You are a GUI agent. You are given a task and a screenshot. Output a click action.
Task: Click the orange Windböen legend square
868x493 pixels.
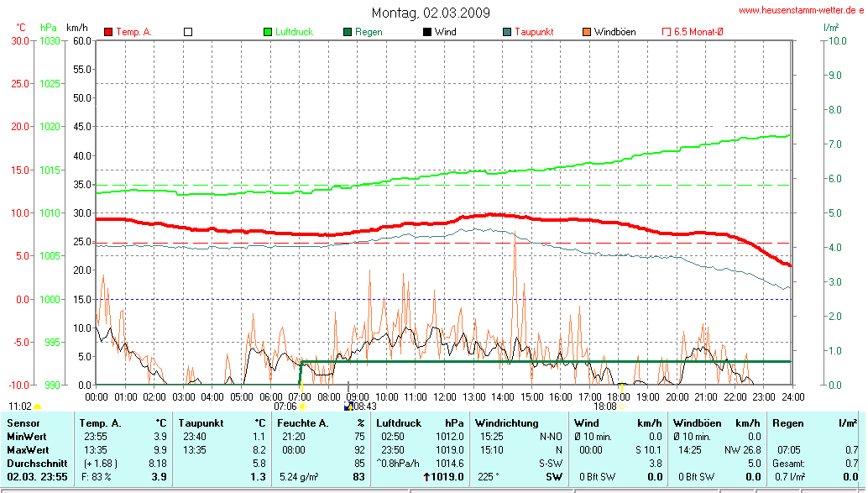pos(586,32)
